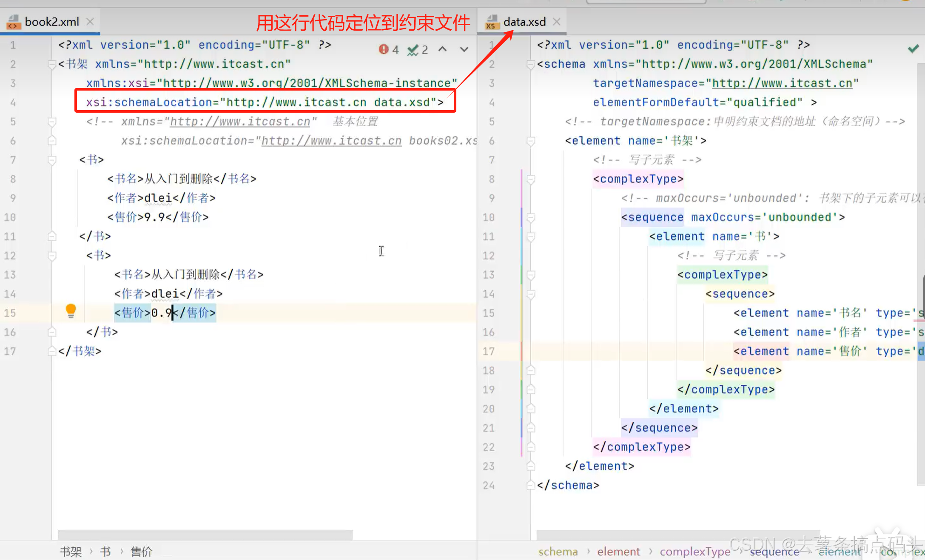
Task: Collapse the comment fold at line 5 in book2.xml
Action: [x=52, y=122]
